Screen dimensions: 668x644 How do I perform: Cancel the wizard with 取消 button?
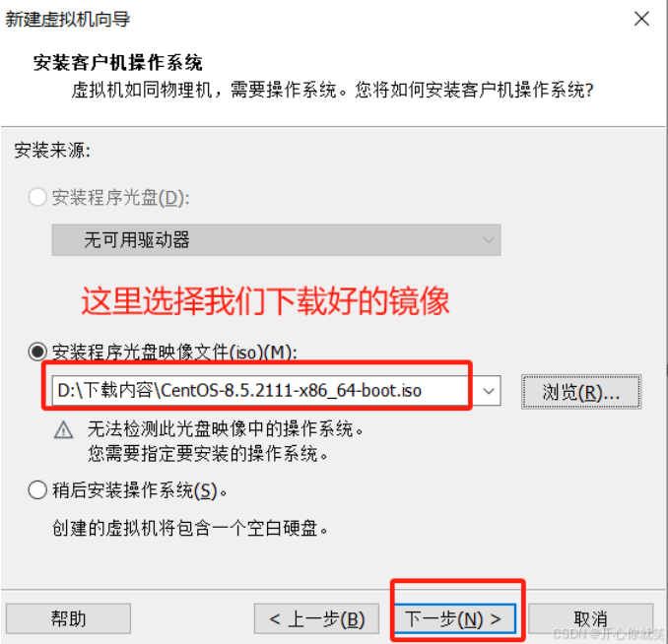click(x=590, y=618)
